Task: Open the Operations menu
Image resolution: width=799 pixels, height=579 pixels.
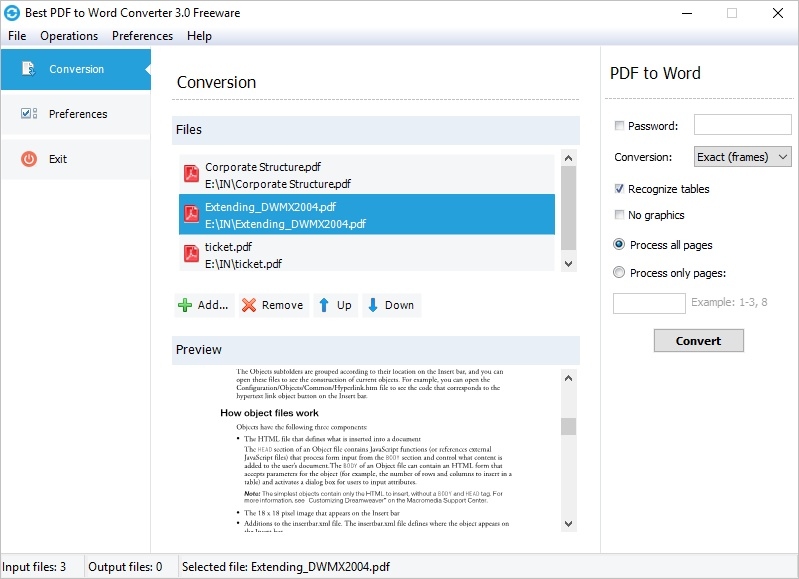Action: pyautogui.click(x=69, y=36)
